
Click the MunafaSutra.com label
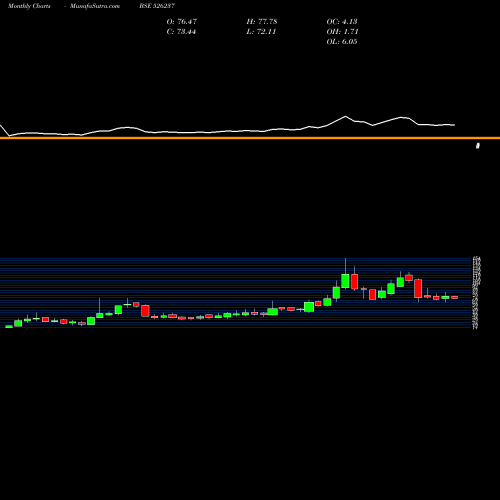[95, 6]
